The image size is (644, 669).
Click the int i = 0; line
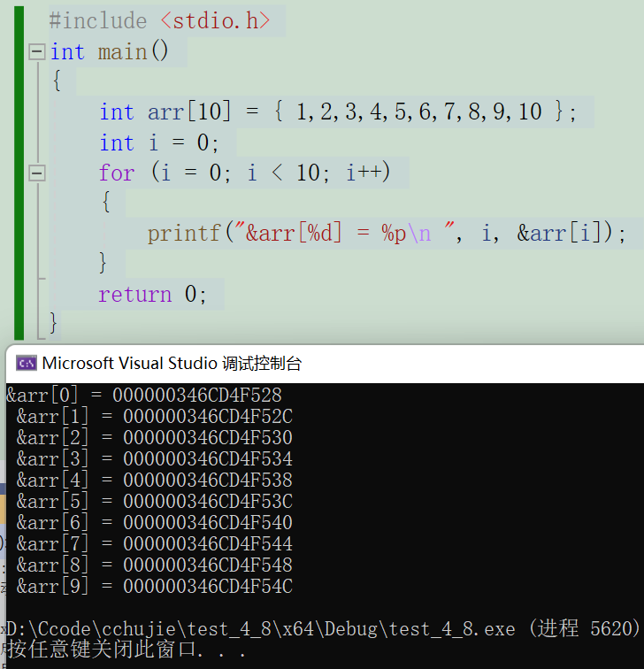click(x=159, y=142)
